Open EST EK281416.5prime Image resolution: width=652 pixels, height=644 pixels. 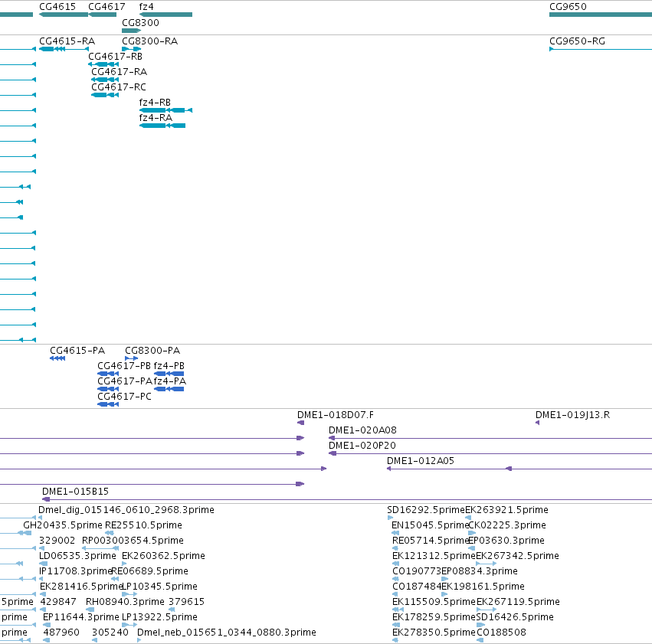80,587
